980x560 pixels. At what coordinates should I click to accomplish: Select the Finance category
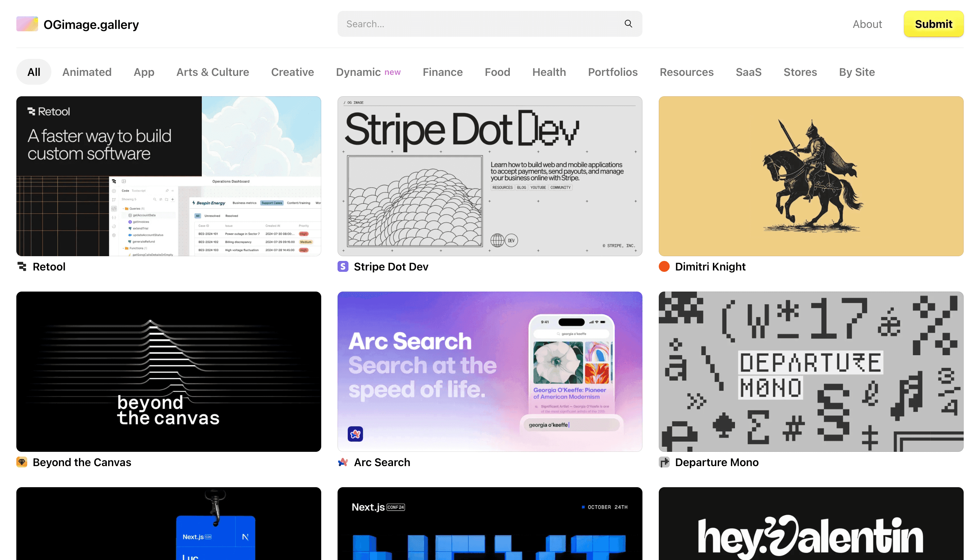coord(443,72)
